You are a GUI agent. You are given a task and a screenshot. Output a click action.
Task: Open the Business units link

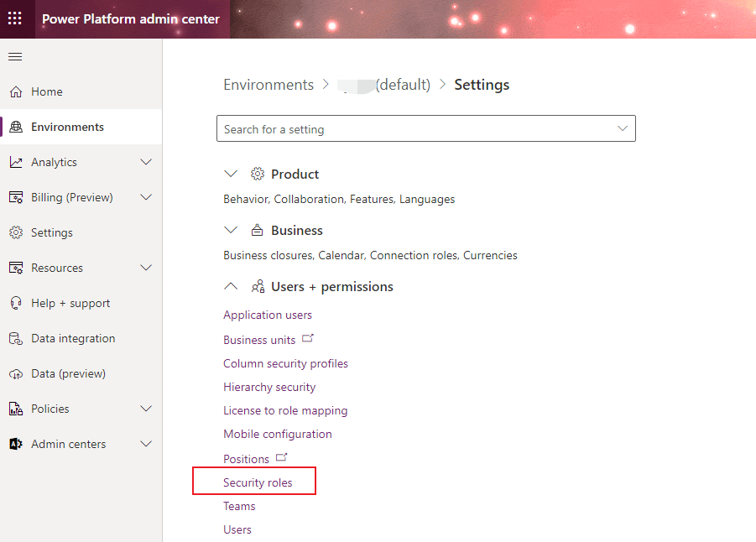259,340
